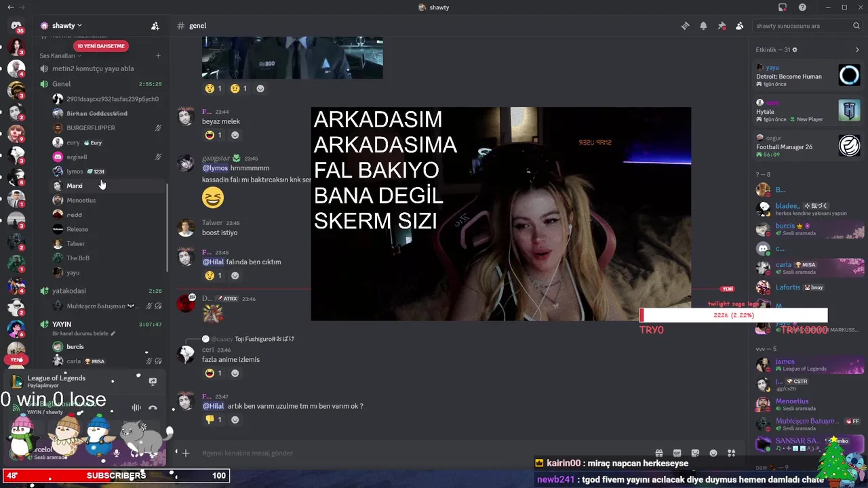This screenshot has width=868, height=488.
Task: Add reaction under the image message
Action: 260,88
